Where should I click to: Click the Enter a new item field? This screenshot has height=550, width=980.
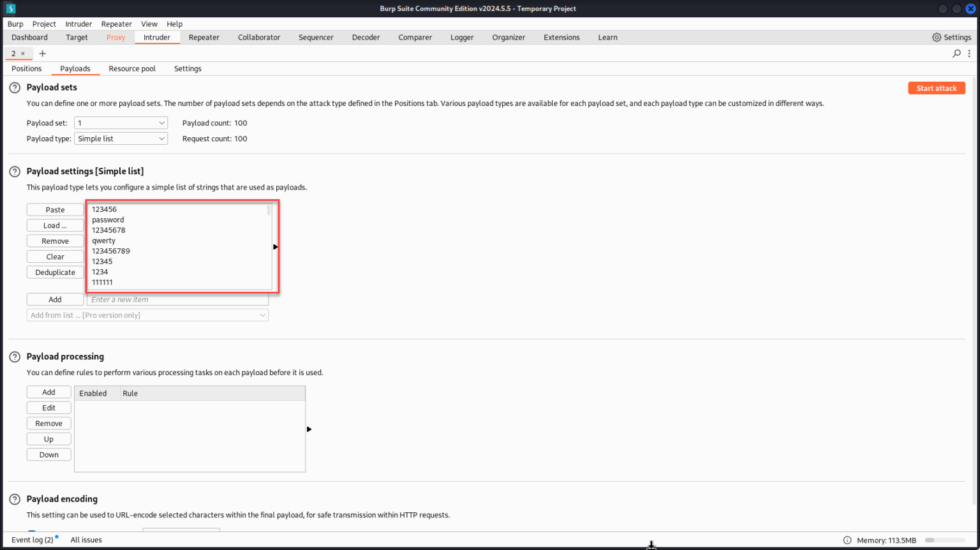point(177,299)
